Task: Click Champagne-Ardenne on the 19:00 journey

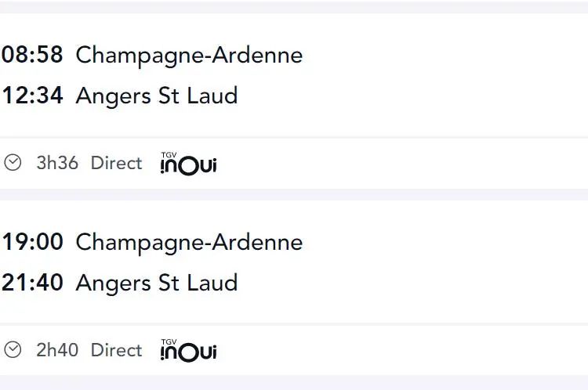Action: (189, 243)
